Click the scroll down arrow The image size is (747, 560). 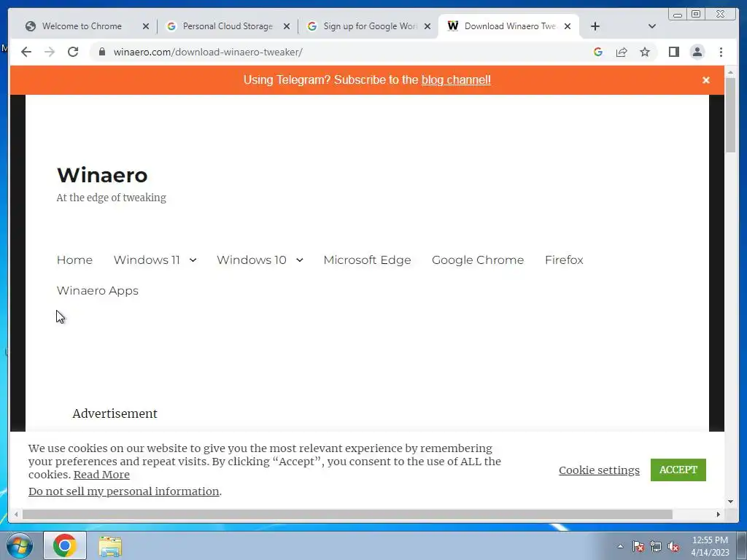(730, 502)
